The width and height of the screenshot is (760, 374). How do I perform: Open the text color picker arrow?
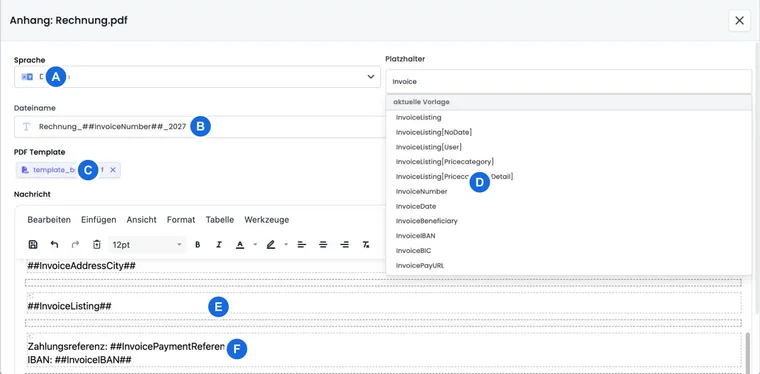point(255,245)
